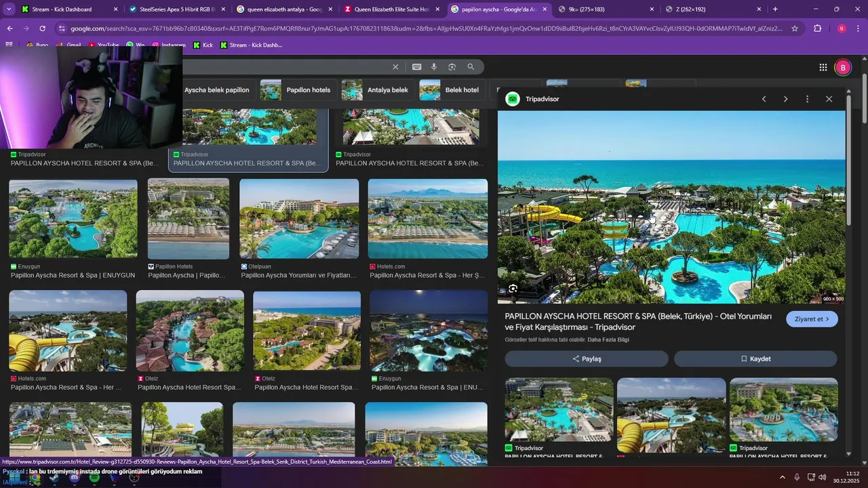Open the three-dot menu of image preview

807,99
